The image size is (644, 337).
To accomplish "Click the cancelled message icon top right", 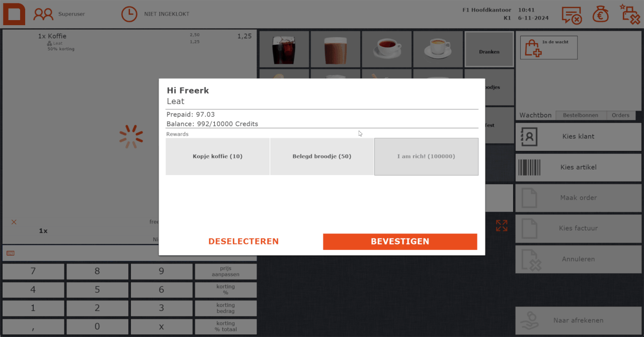I will [572, 15].
